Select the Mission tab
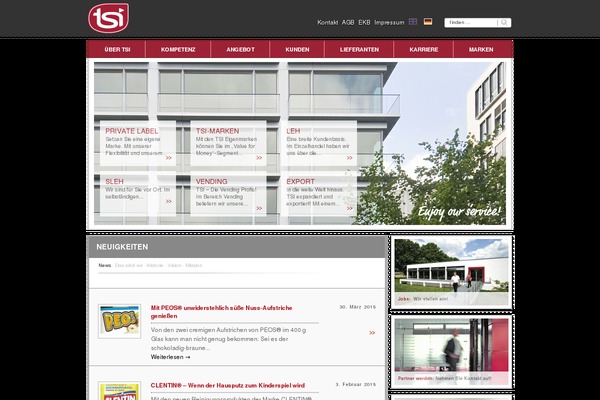The width and height of the screenshot is (600, 400). pos(194,265)
